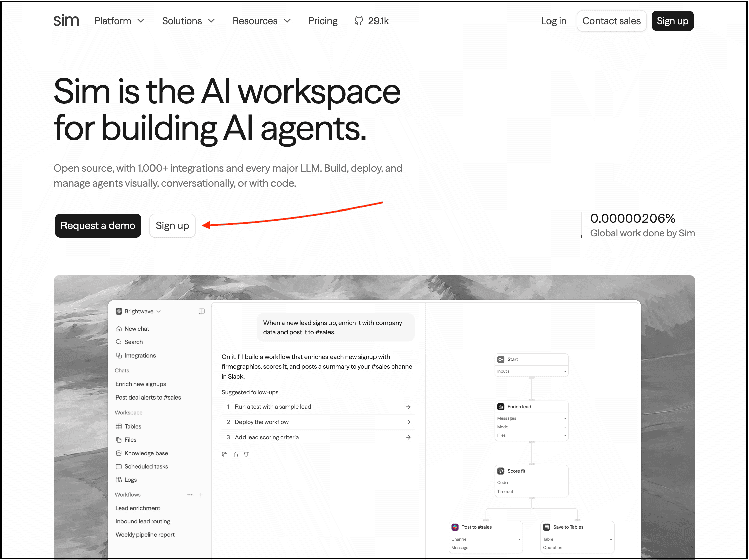Click the Score fit node code icon
The height and width of the screenshot is (560, 749).
[x=501, y=471]
